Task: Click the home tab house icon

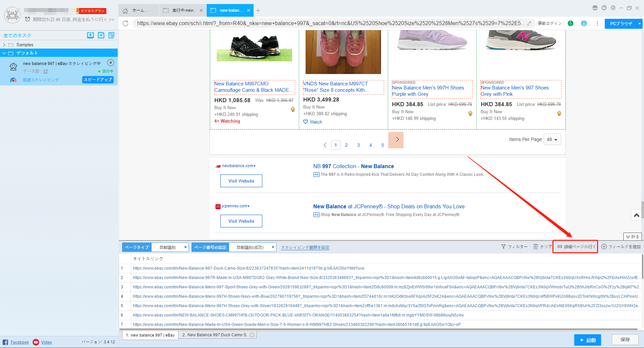Action: click(x=125, y=11)
